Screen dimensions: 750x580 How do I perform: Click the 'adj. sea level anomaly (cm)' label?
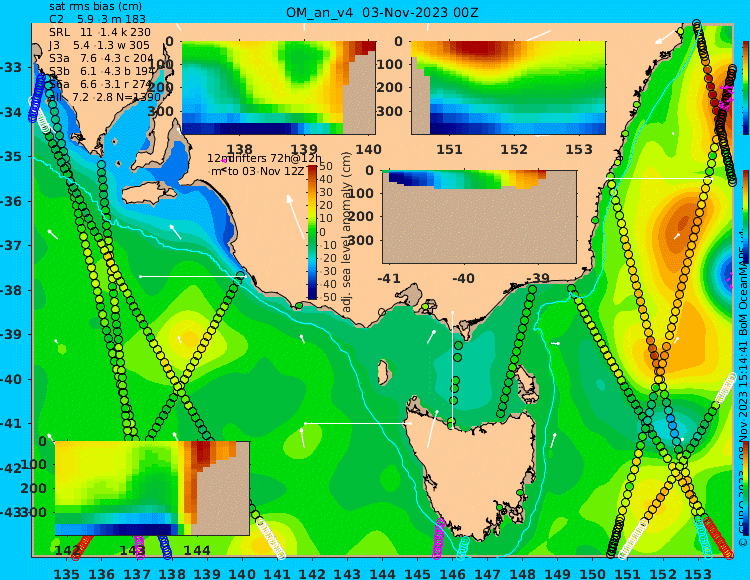[347, 232]
